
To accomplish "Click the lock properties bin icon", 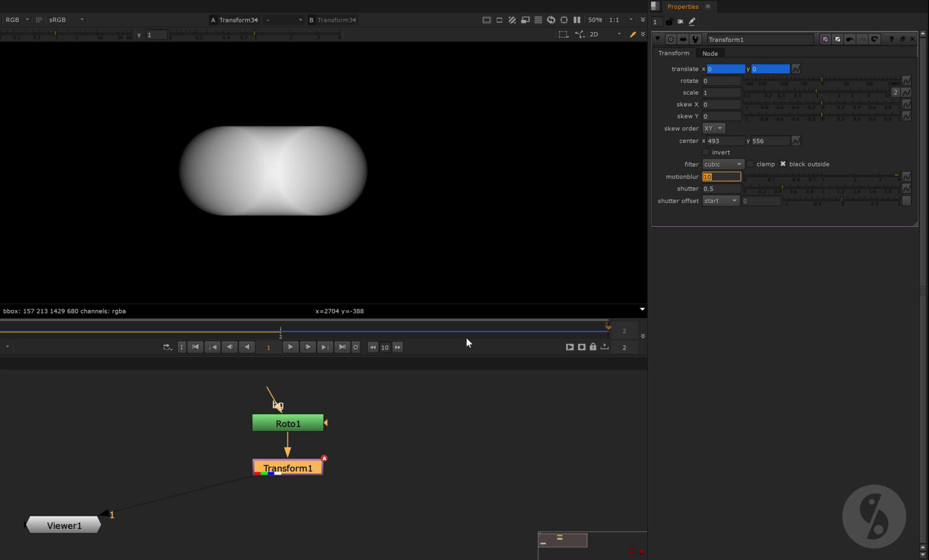I will [669, 22].
